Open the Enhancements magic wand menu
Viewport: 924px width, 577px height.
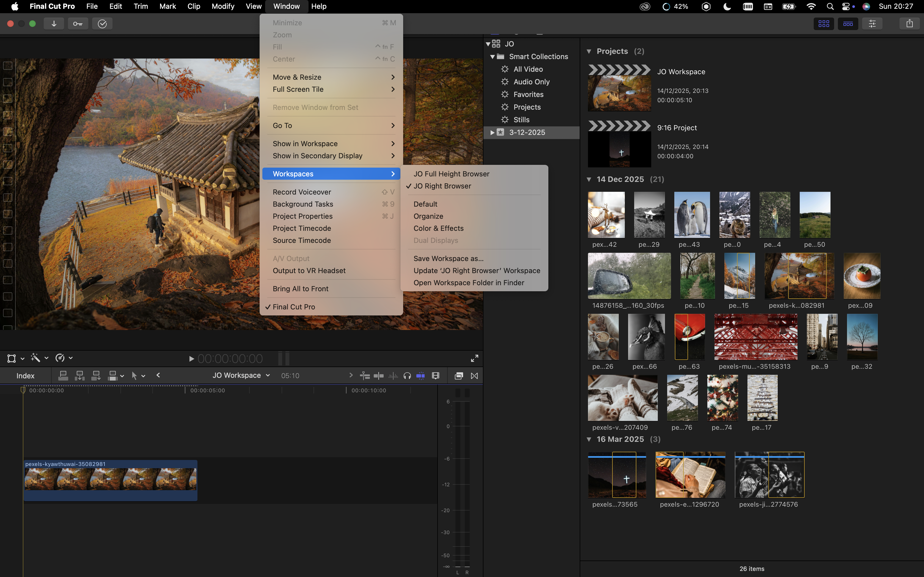35,358
